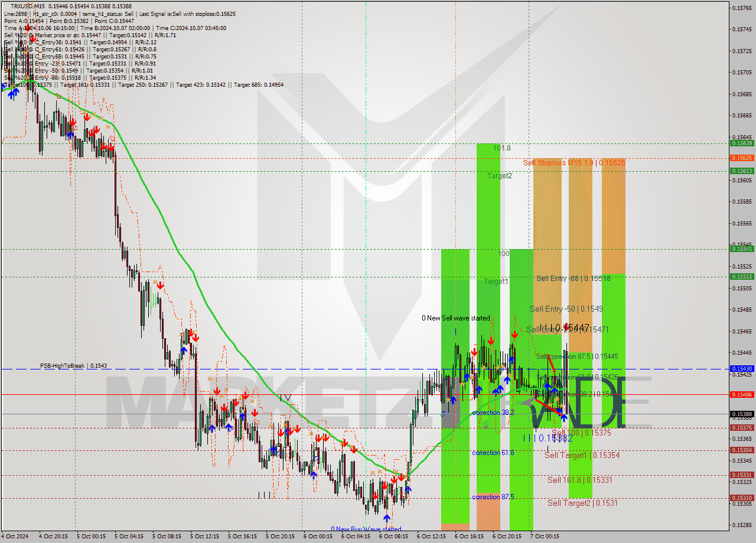Image resolution: width=756 pixels, height=543 pixels.
Task: Click the green 0.15541 price tag
Action: [x=742, y=248]
